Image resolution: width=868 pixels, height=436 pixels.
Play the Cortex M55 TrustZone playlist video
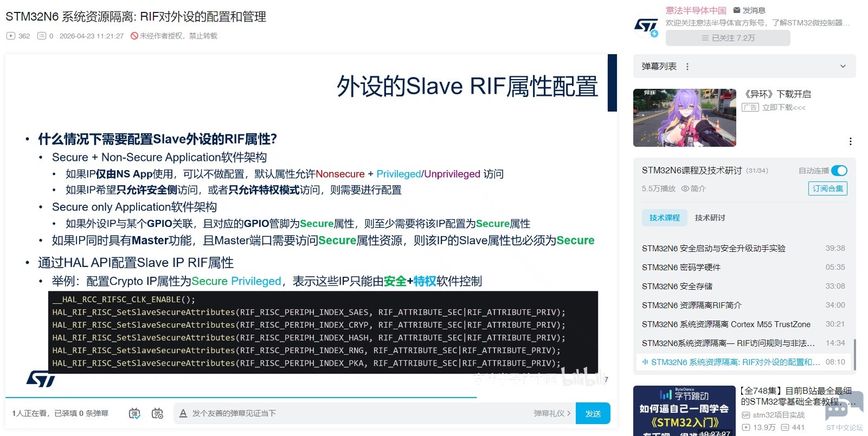pos(743,324)
